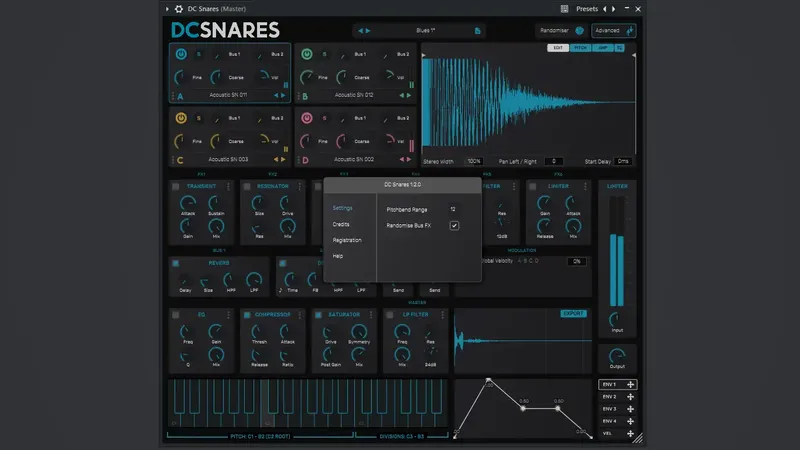Image resolution: width=800 pixels, height=450 pixels.
Task: Open the Settings page in dialog
Action: (x=342, y=208)
